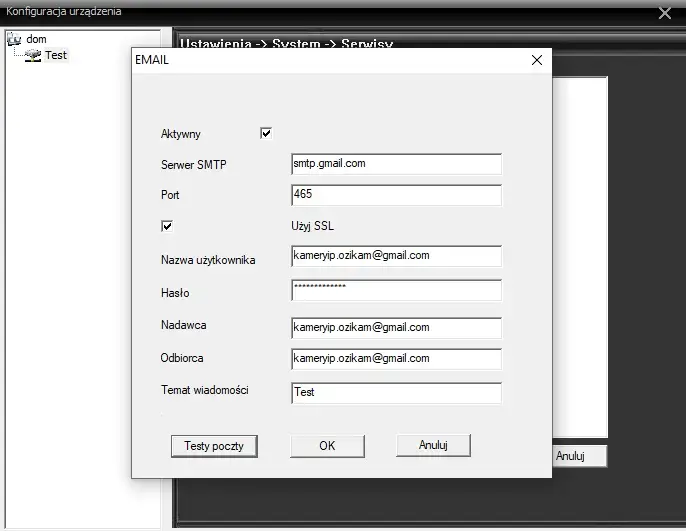686x531 pixels.
Task: Close the Konfiguracja urządzenia window
Action: 665,13
